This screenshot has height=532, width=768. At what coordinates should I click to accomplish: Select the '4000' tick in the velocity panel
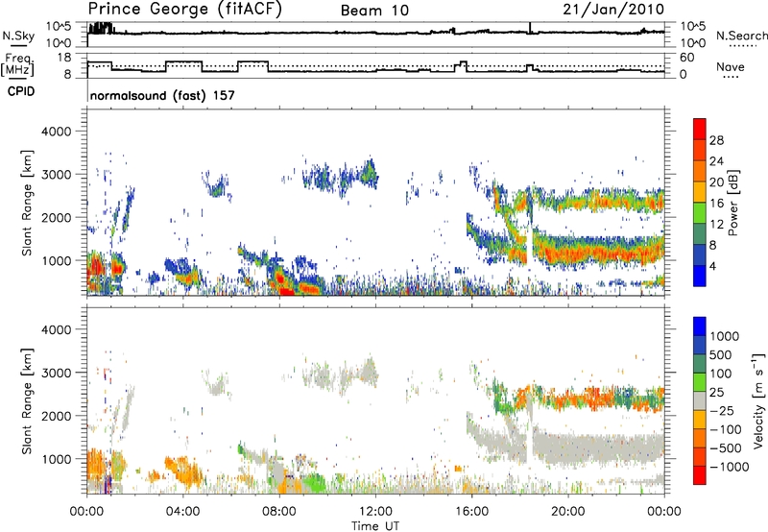point(57,329)
